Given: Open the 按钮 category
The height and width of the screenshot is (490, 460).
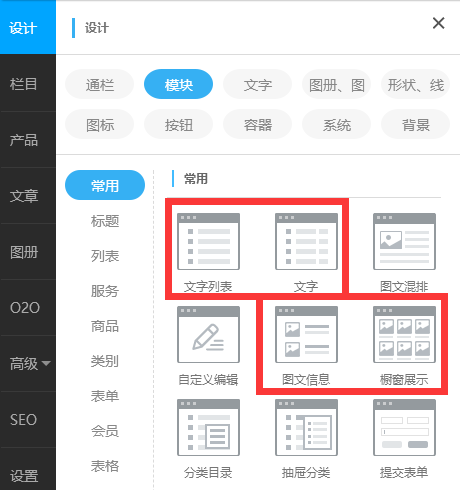Looking at the screenshot, I should point(179,124).
